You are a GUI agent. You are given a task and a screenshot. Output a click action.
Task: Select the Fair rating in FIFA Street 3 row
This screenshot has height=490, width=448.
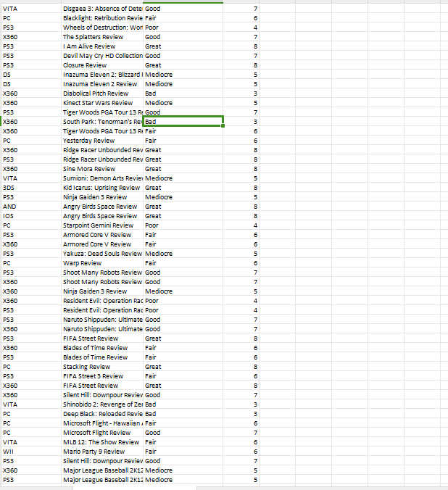coord(183,376)
